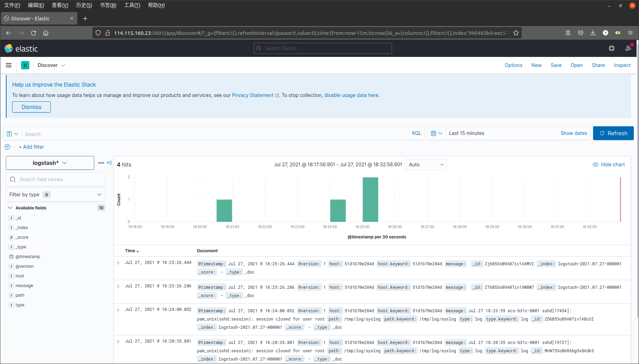Click the elastic logo

pos(21,49)
